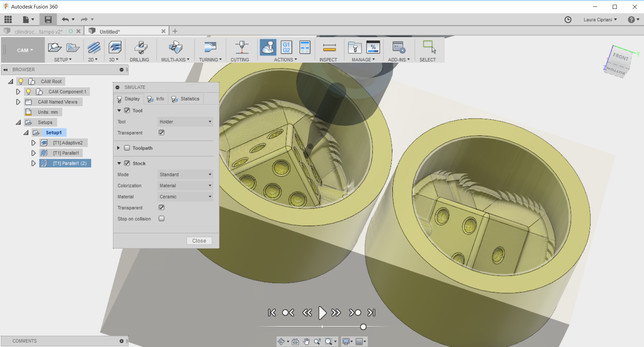Open the Add-Ins scripts icon
The image size is (644, 347).
(399, 47)
